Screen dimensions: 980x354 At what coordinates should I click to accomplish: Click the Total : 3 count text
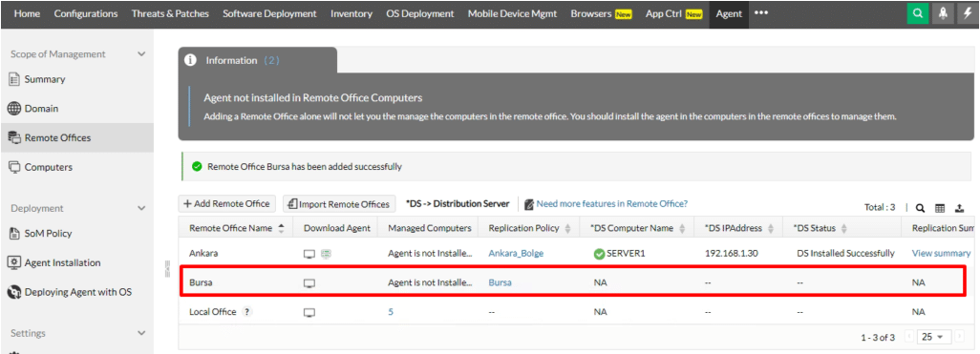[x=880, y=208]
